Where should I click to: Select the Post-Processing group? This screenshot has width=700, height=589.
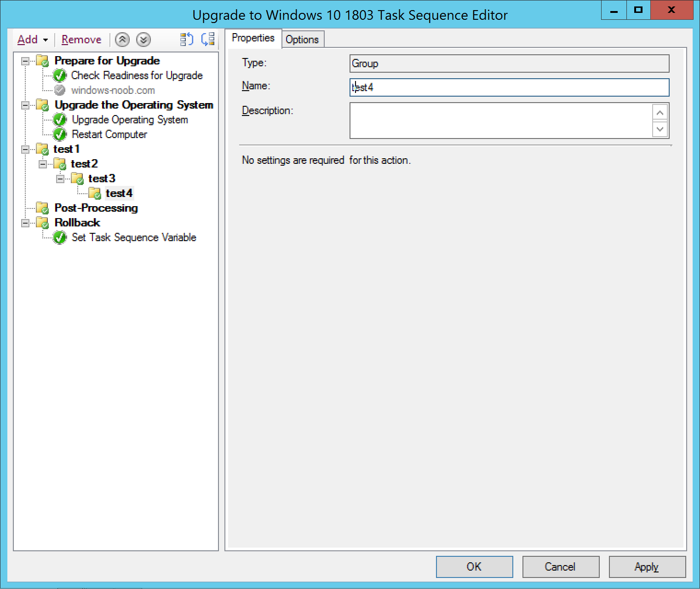pos(96,208)
